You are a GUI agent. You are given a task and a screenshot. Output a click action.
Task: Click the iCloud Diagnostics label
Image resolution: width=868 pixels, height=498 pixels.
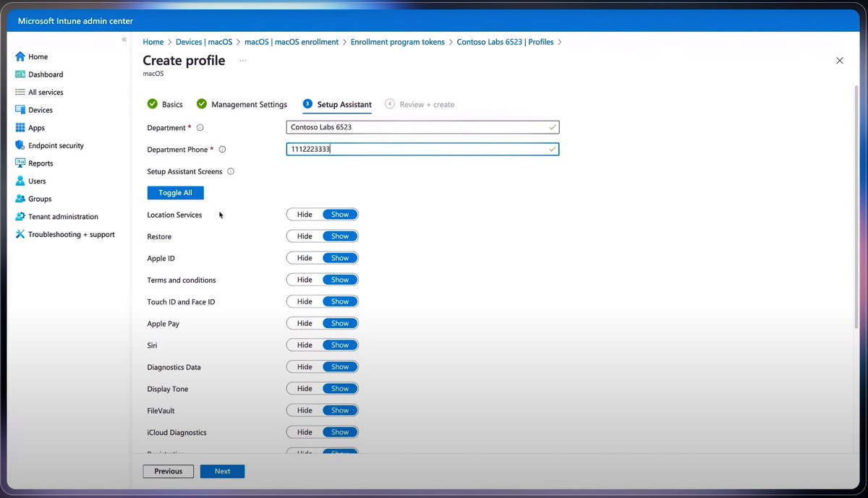(x=177, y=432)
